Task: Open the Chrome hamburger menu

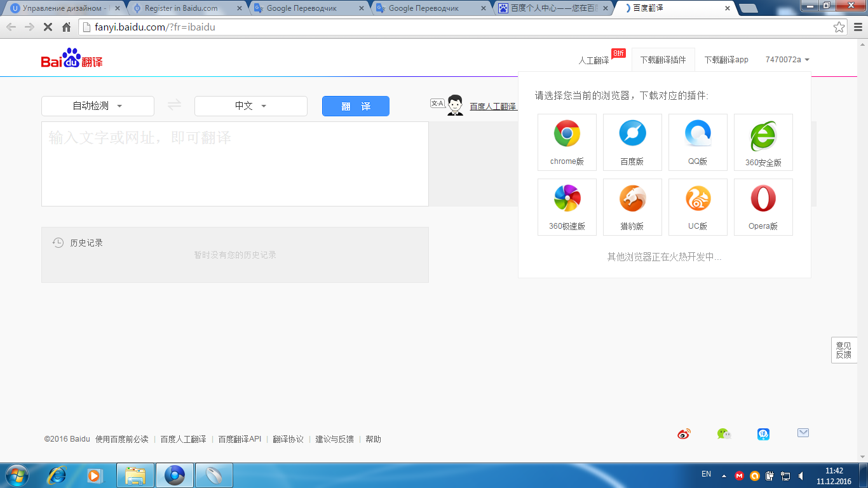Action: point(857,27)
